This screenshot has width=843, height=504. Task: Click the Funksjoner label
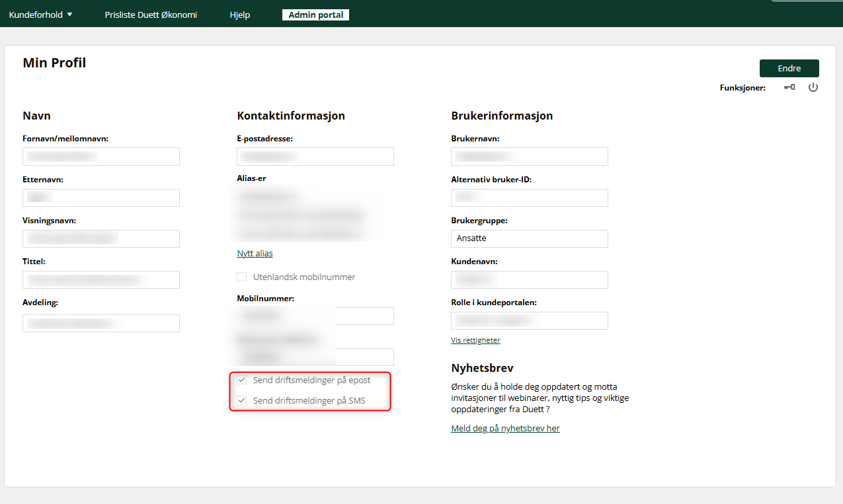[x=743, y=88]
